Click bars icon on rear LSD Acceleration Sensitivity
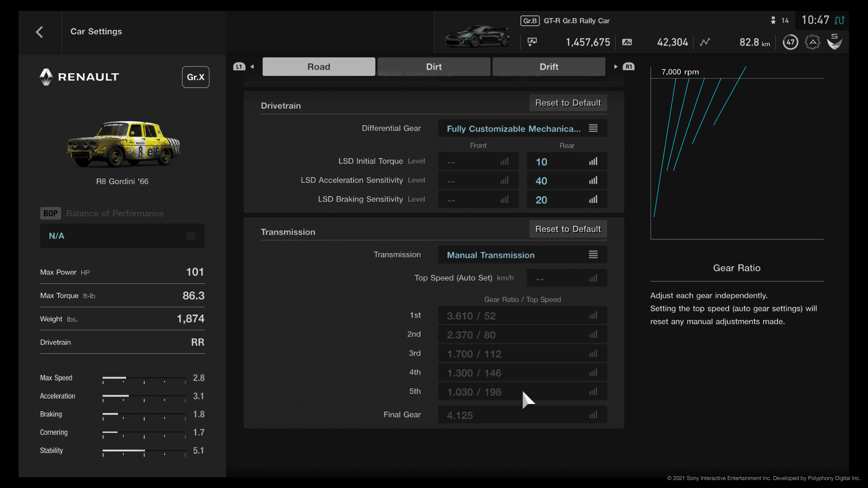The image size is (868, 488). coord(593,180)
